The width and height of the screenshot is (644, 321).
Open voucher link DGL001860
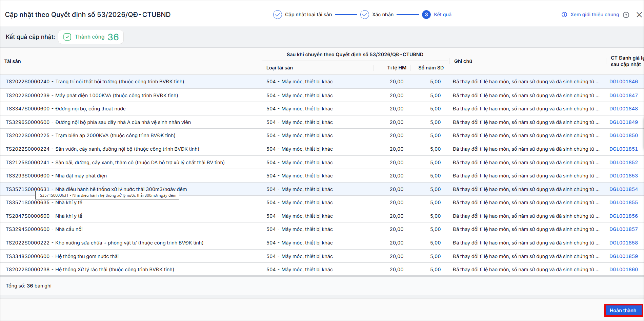click(624, 270)
